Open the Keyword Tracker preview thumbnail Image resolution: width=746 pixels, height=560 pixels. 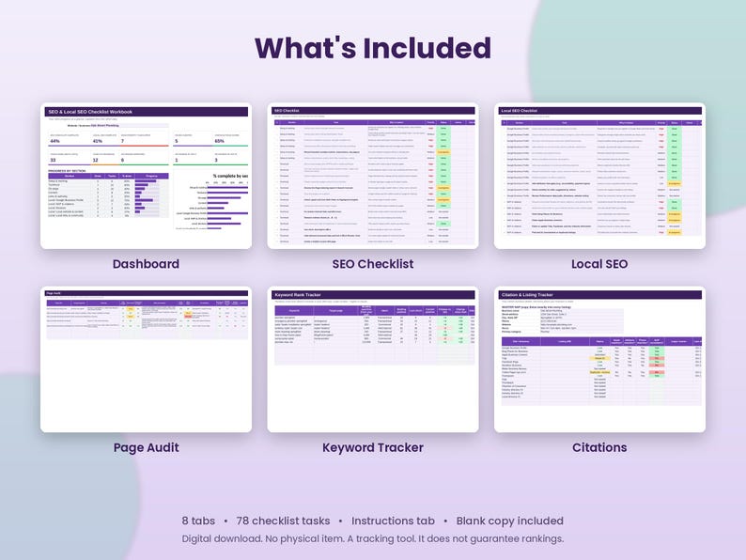373,359
